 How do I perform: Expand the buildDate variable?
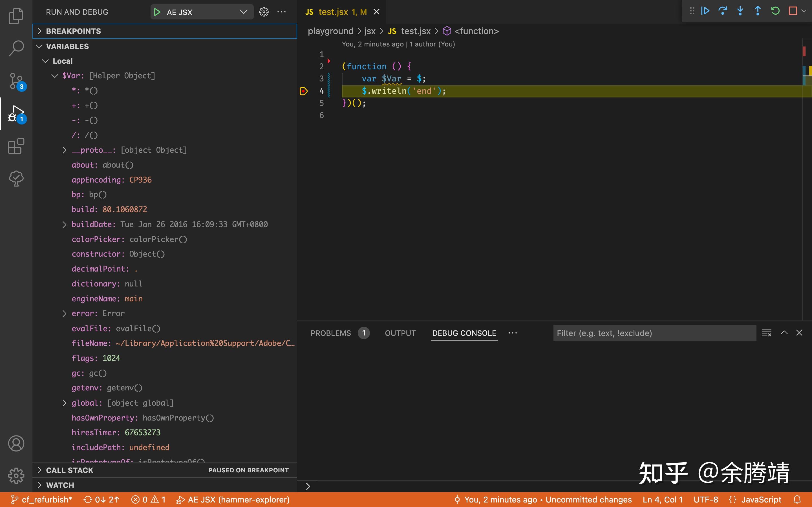[x=64, y=224]
